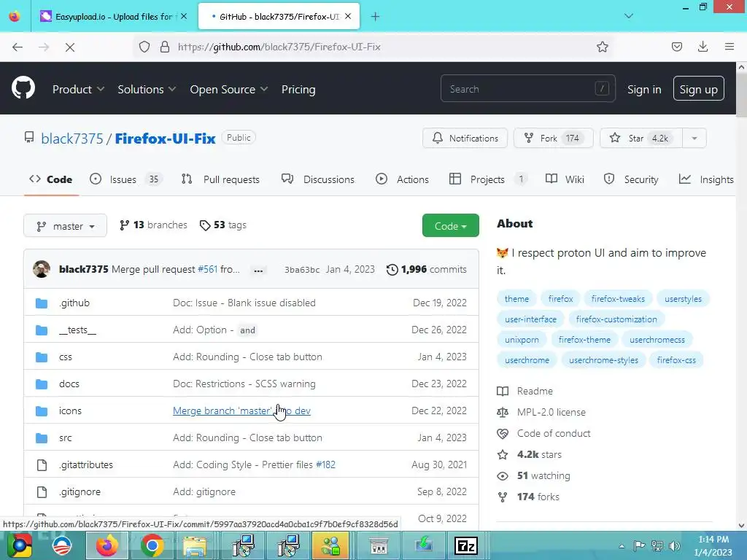The image size is (747, 560).
Task: Expand the Product menu
Action: [78, 90]
